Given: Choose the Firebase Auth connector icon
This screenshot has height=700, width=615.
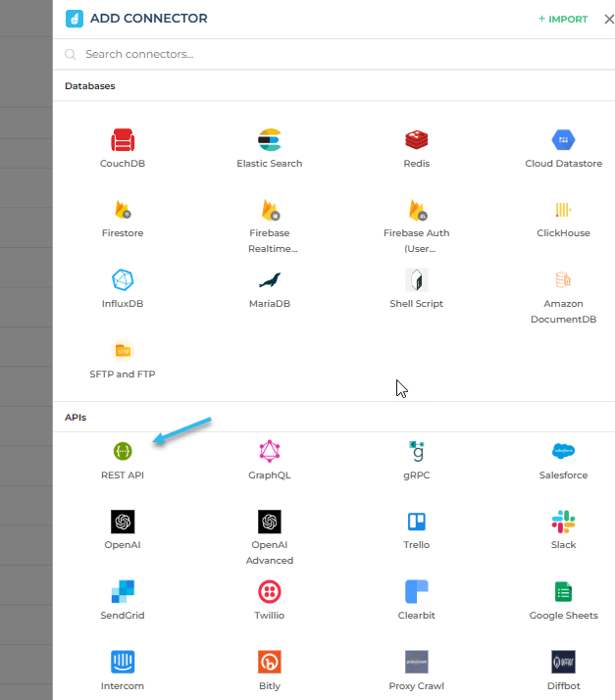Looking at the screenshot, I should [417, 210].
